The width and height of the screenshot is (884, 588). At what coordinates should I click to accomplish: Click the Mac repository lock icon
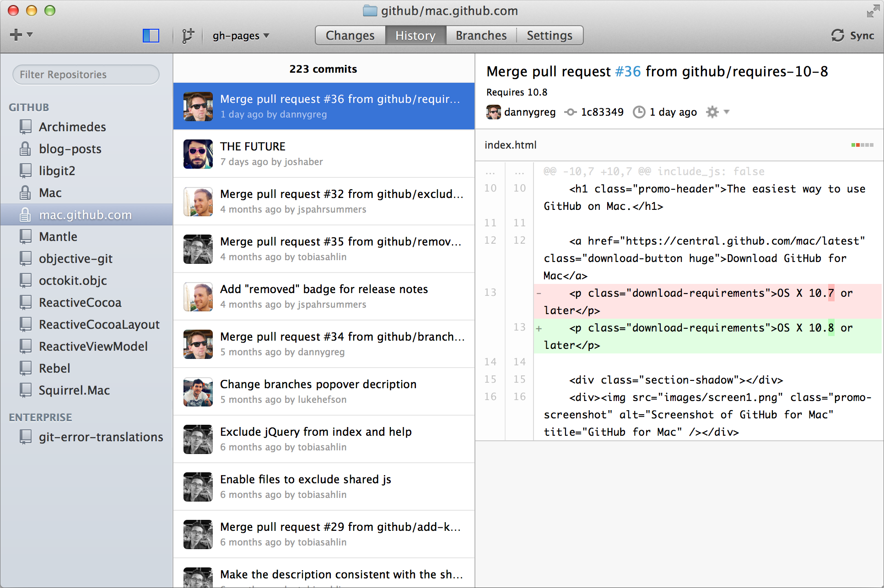coord(26,192)
